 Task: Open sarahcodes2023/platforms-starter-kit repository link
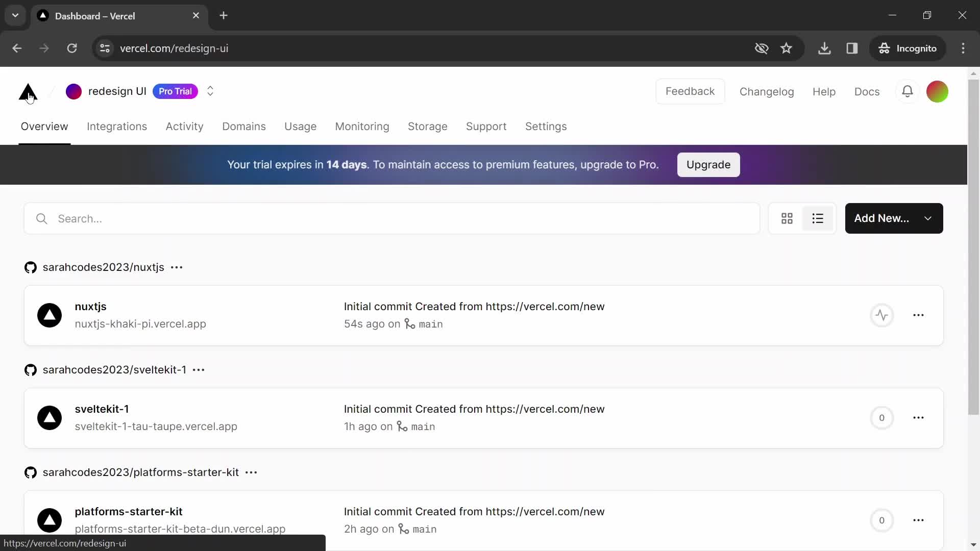coord(141,472)
